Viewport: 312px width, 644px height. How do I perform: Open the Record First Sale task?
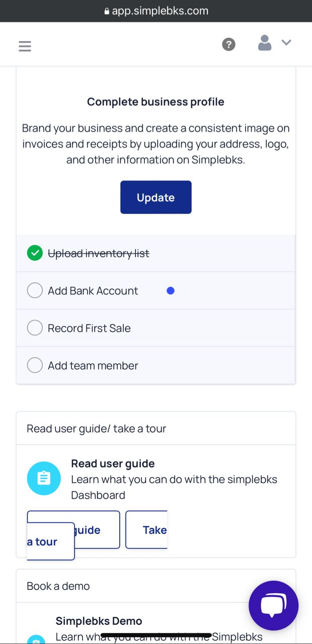click(155, 328)
